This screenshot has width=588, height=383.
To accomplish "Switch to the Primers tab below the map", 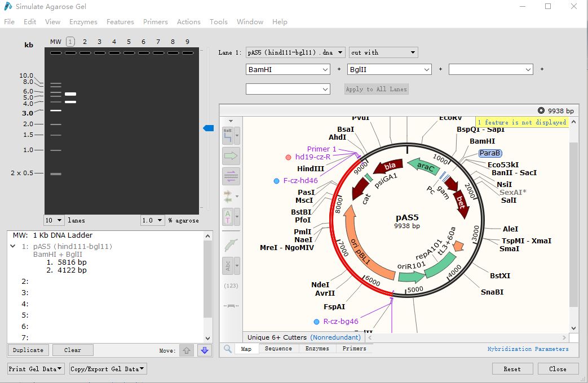I will click(x=354, y=349).
